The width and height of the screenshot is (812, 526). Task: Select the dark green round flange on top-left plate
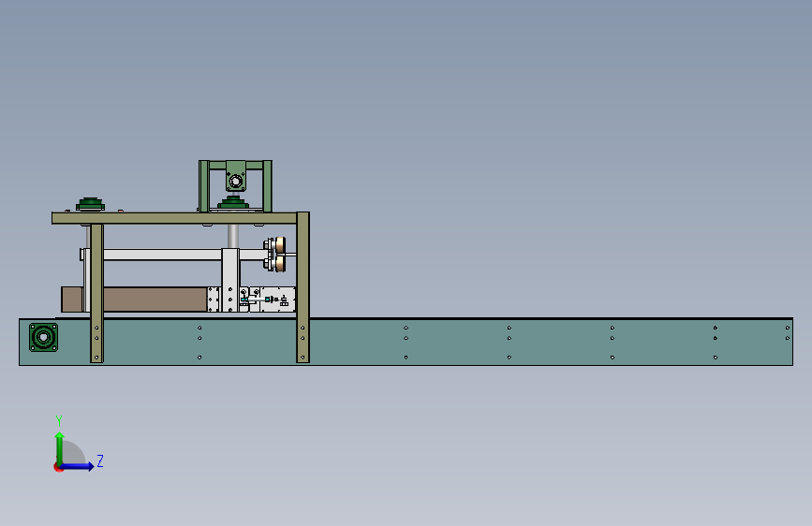tap(91, 204)
